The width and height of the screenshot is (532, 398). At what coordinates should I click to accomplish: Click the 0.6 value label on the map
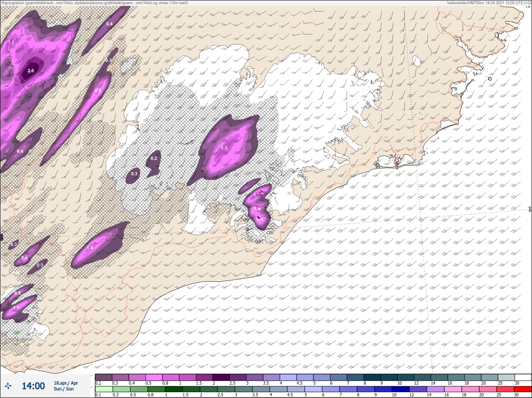pyautogui.click(x=25, y=258)
